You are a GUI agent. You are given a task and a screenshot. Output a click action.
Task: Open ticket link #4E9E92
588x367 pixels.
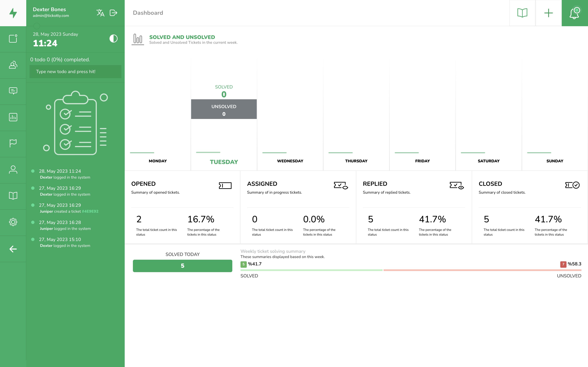coord(90,211)
